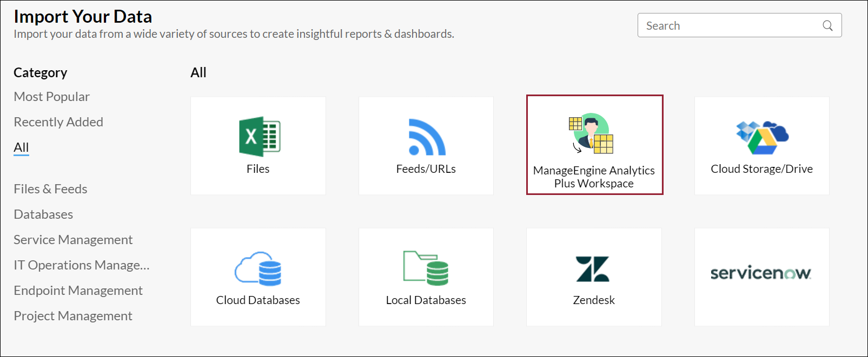Click the Feeds/URLs RSS icon
This screenshot has width=868, height=357.
click(427, 137)
